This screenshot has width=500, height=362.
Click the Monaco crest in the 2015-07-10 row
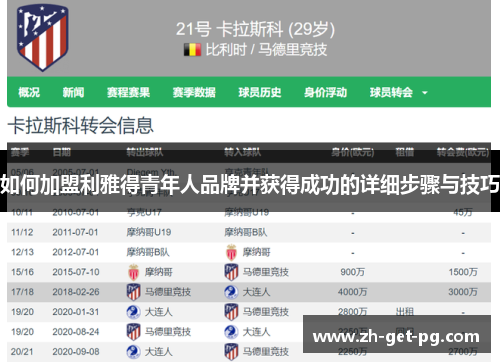click(x=133, y=272)
